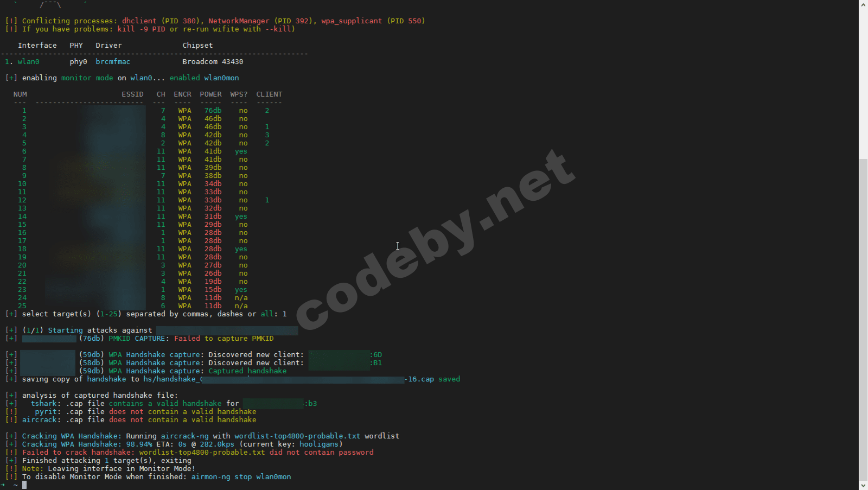This screenshot has width=868, height=490.
Task: Click the "39db" power value
Action: [213, 168]
